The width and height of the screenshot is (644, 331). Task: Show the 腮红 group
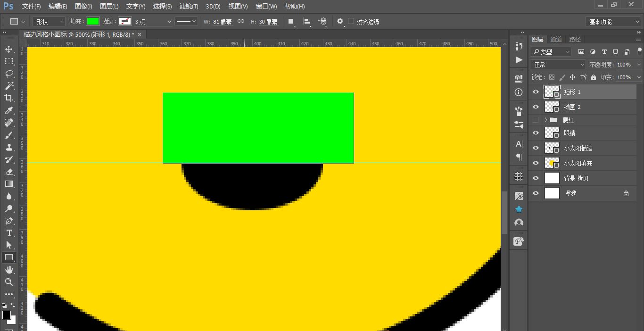tap(536, 120)
